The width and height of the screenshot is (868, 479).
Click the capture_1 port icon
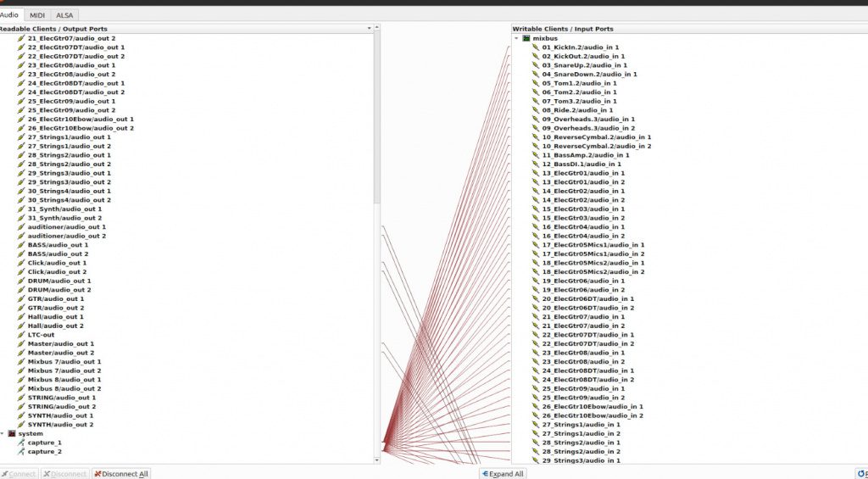pyautogui.click(x=21, y=443)
